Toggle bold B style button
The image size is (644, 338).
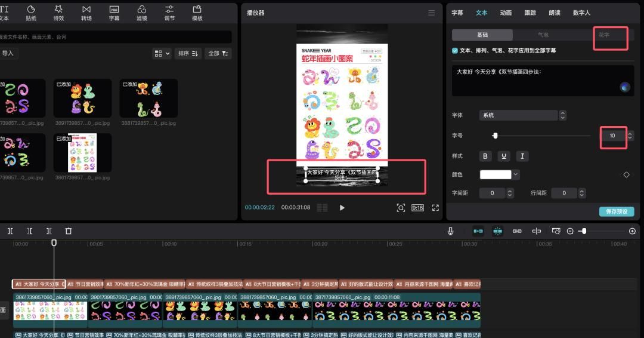(485, 156)
